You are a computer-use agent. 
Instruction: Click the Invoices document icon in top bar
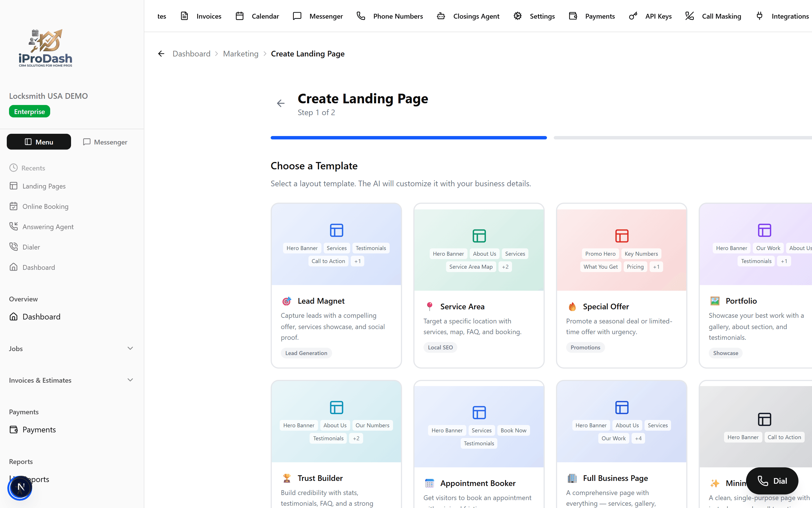click(x=184, y=16)
